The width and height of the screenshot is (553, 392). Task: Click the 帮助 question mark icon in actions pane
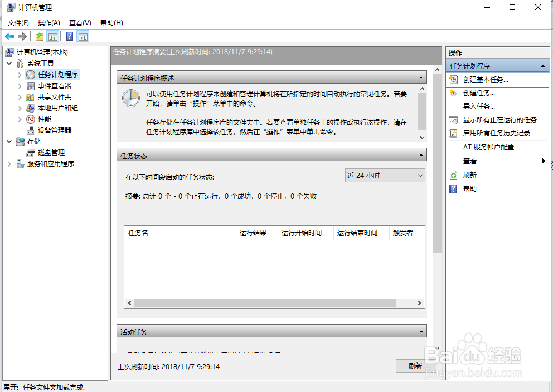(x=453, y=189)
